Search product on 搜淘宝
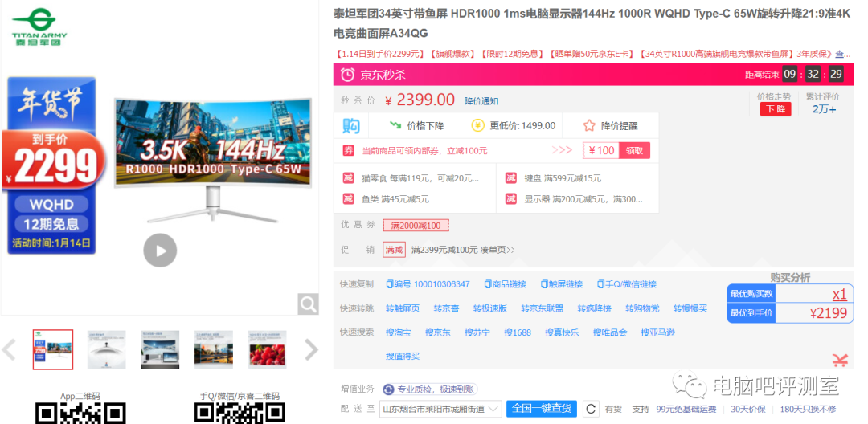The height and width of the screenshot is (424, 868). point(399,332)
